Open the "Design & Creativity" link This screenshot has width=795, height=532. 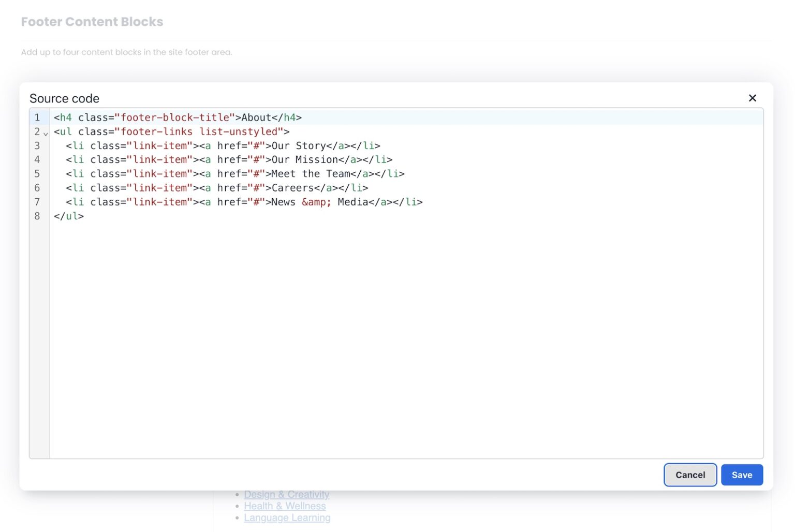[x=287, y=494]
